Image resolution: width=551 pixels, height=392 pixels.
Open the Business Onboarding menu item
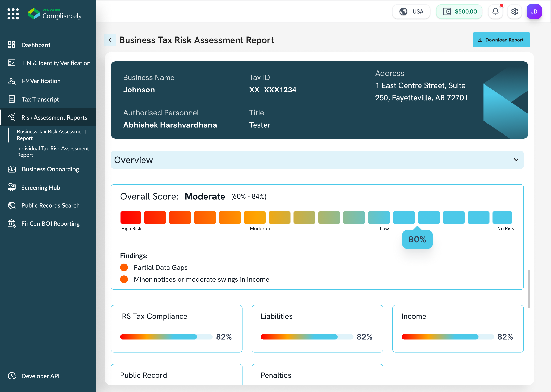click(x=50, y=169)
